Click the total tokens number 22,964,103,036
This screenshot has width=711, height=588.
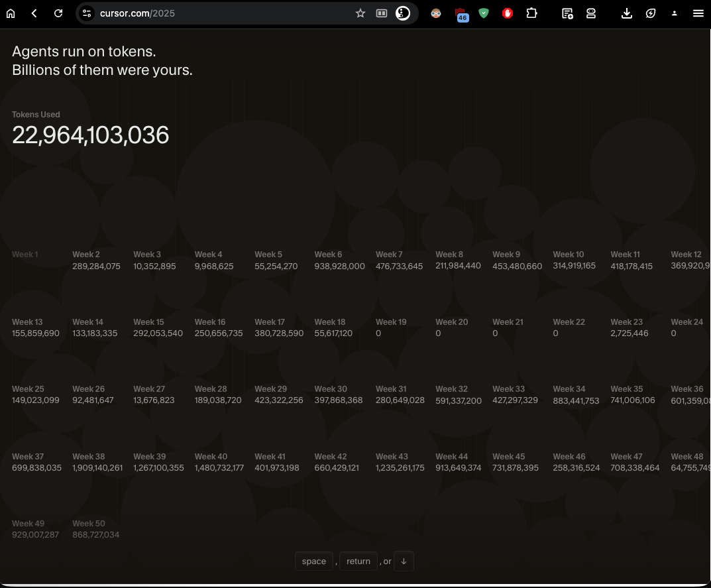[x=90, y=135]
